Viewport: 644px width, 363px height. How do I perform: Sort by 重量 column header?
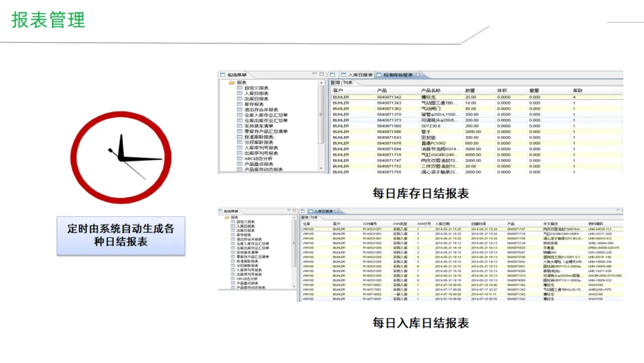coord(534,90)
